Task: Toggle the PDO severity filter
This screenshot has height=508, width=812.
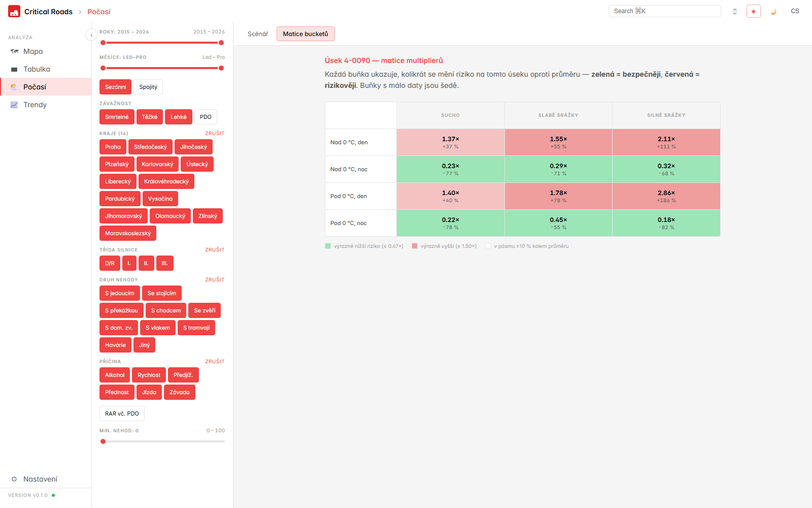Action: [206, 117]
